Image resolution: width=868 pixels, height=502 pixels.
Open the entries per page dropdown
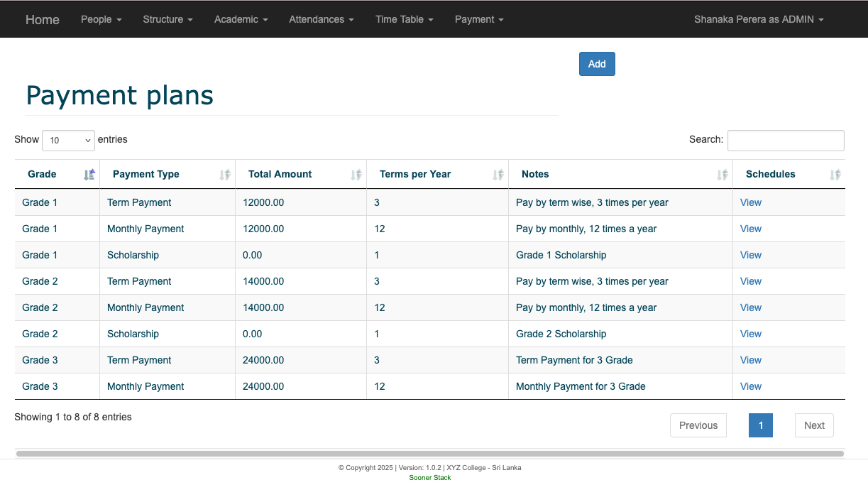[68, 141]
